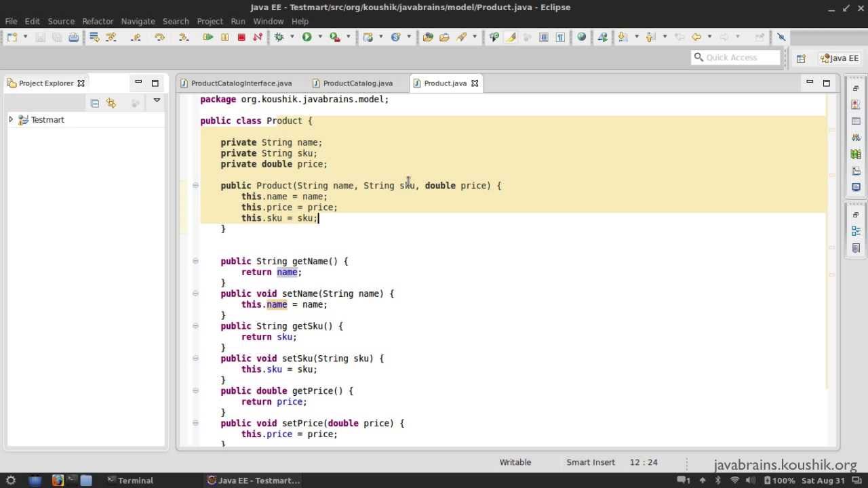Open the Source menu
This screenshot has width=868, height=488.
(61, 21)
